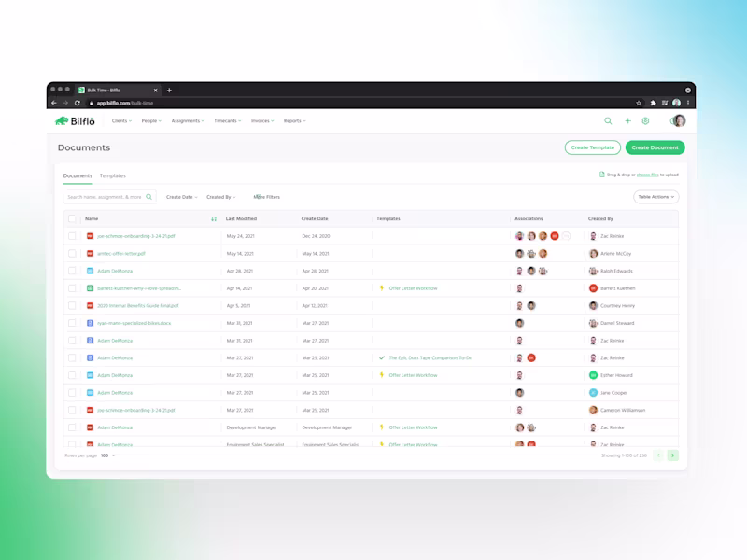This screenshot has height=560, width=747.
Task: Open the settings gear icon in header
Action: tap(645, 121)
